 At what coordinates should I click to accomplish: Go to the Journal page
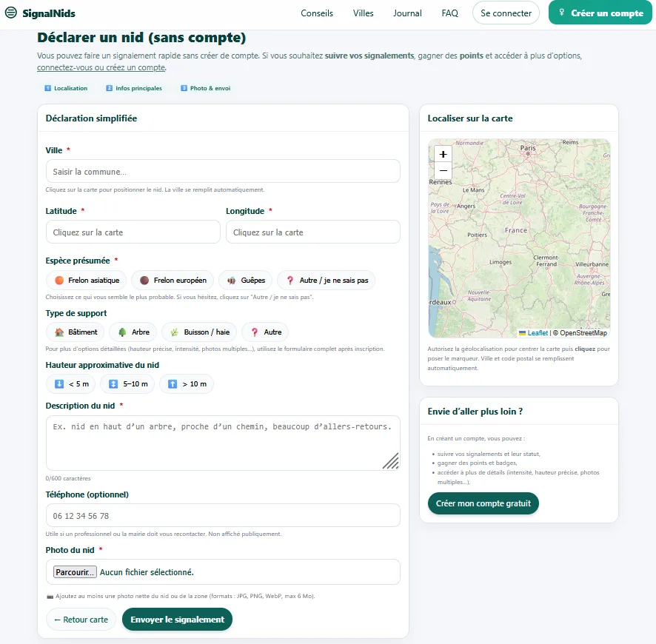[407, 13]
